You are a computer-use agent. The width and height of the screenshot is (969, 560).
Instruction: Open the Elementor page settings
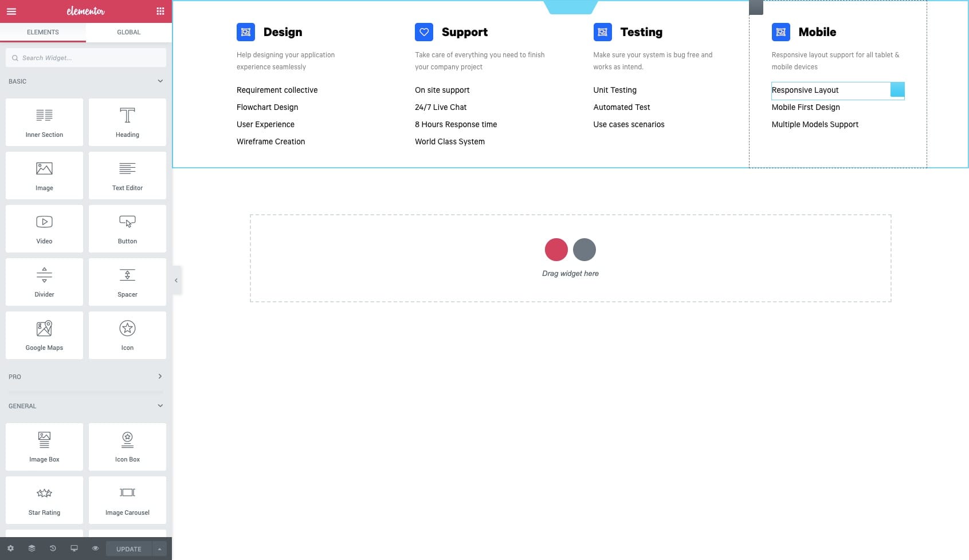click(10, 548)
